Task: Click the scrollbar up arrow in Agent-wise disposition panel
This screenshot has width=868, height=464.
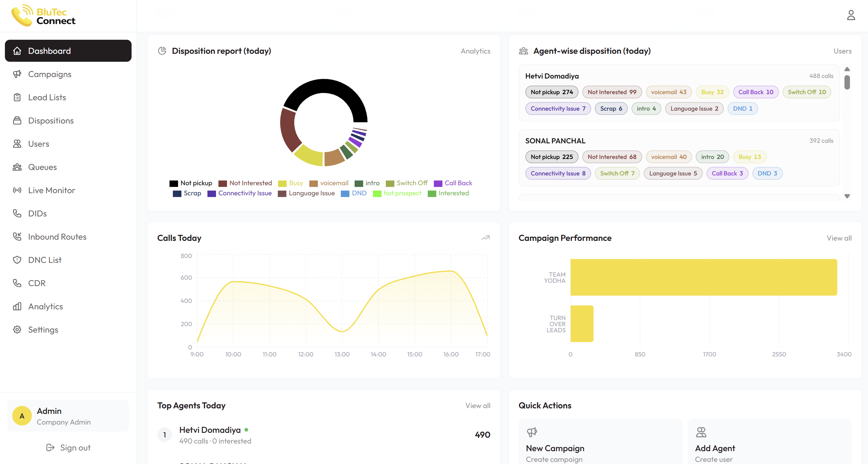Action: 847,69
